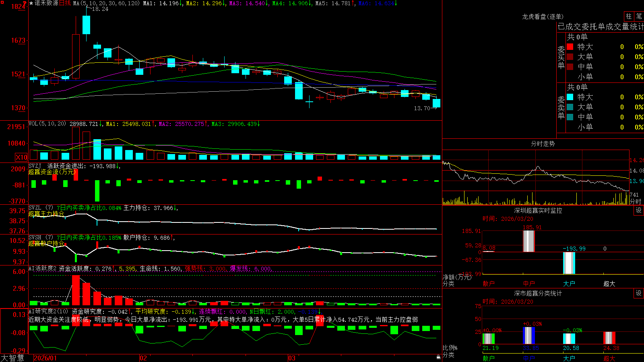Click the 委卖单 section label
The image size is (644, 362).
click(x=561, y=107)
